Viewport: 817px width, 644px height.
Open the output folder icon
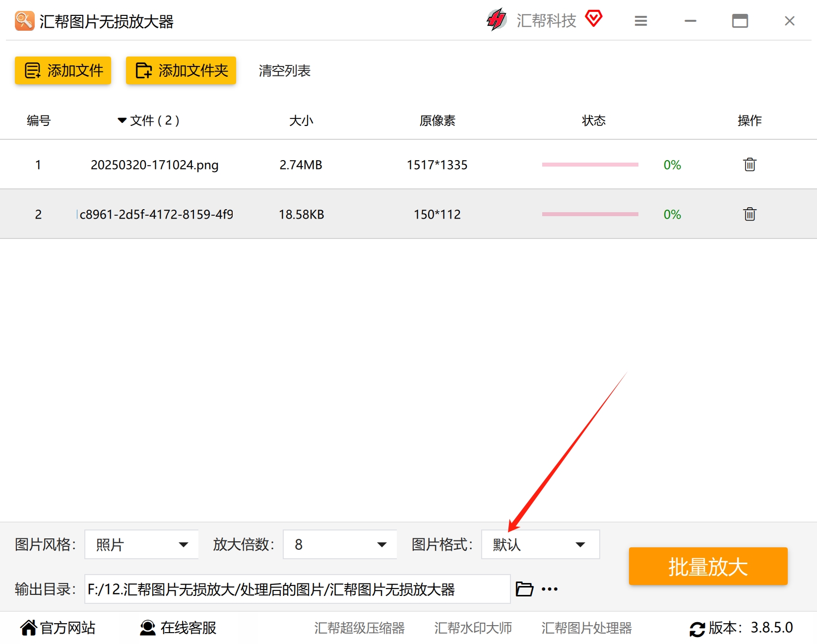[524, 589]
